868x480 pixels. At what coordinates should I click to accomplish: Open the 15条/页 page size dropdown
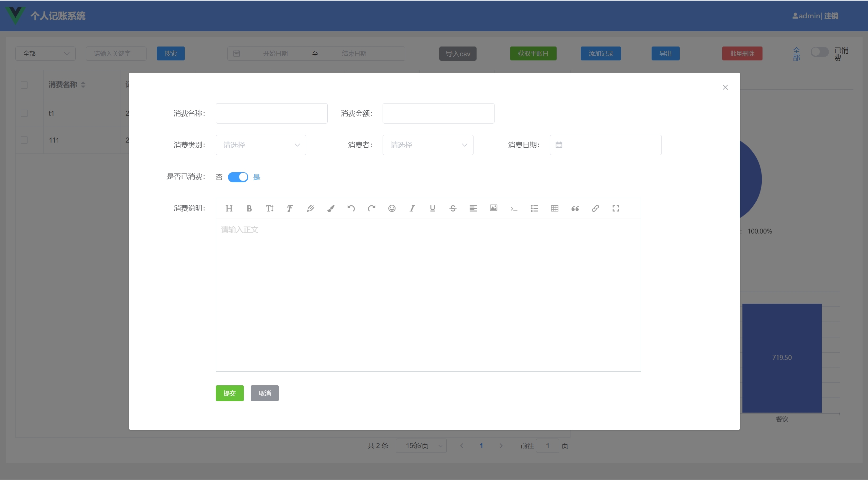[421, 446]
